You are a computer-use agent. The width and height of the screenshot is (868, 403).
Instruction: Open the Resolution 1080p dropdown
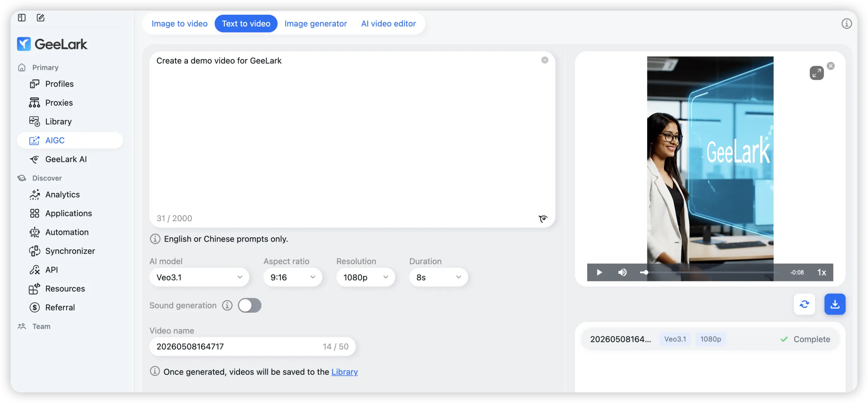point(365,277)
